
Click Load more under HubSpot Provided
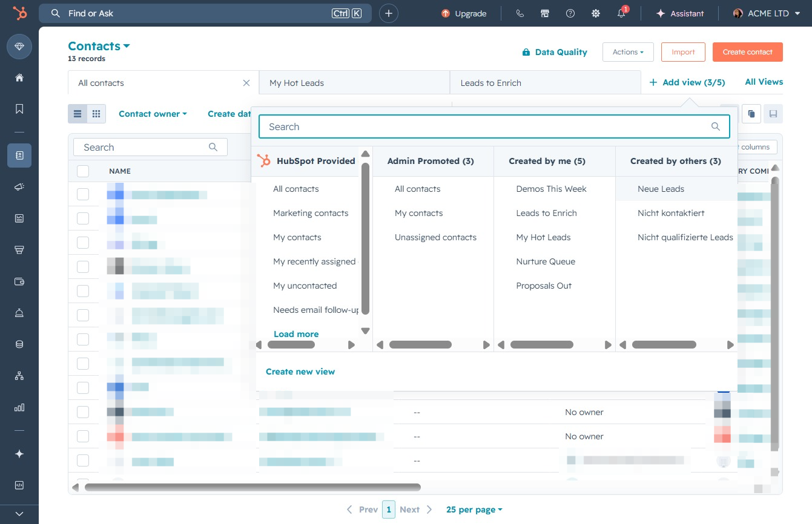point(296,334)
